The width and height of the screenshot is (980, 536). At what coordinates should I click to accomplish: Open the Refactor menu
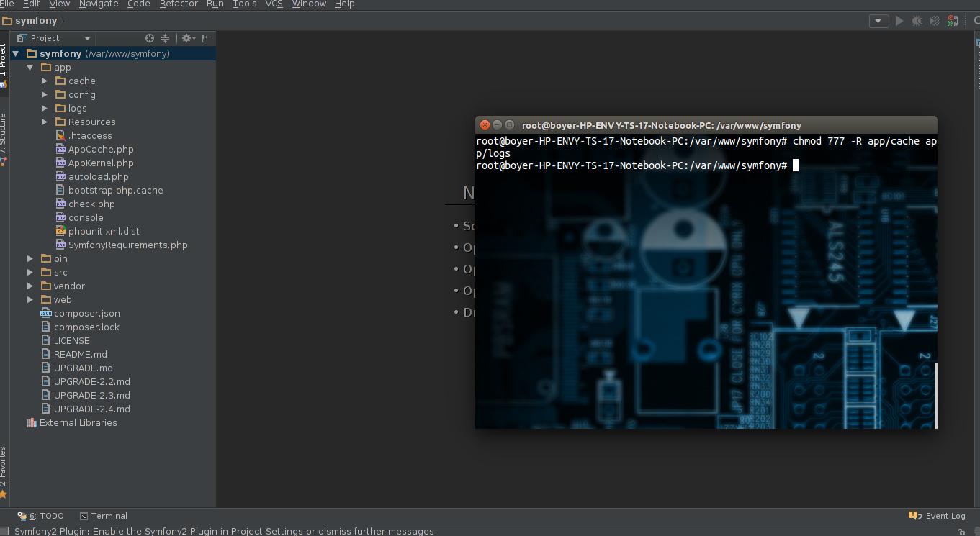coord(179,4)
